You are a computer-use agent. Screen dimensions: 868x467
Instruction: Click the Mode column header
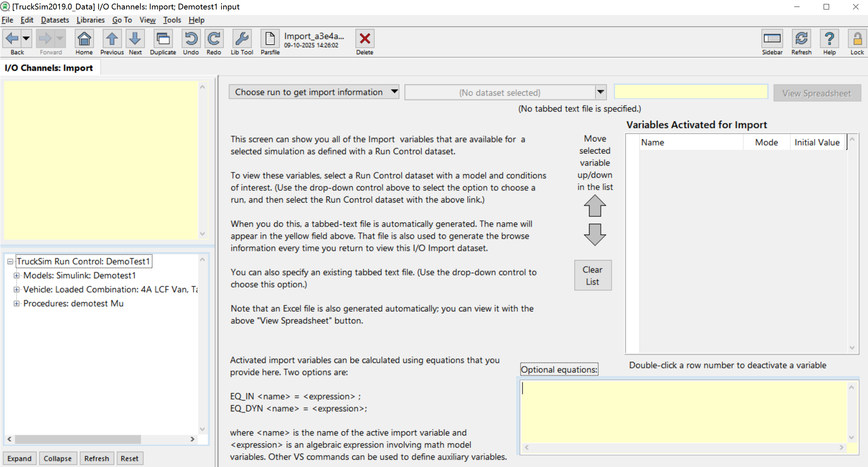tap(767, 142)
